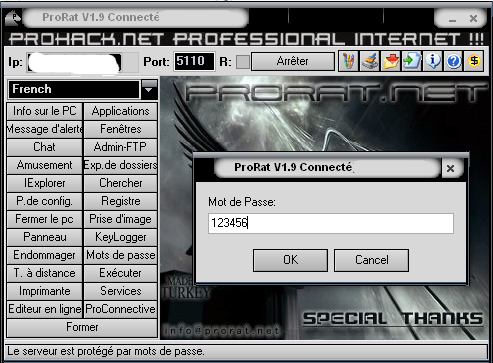
Task: Open the Imprimante option
Action: pyautogui.click(x=45, y=291)
